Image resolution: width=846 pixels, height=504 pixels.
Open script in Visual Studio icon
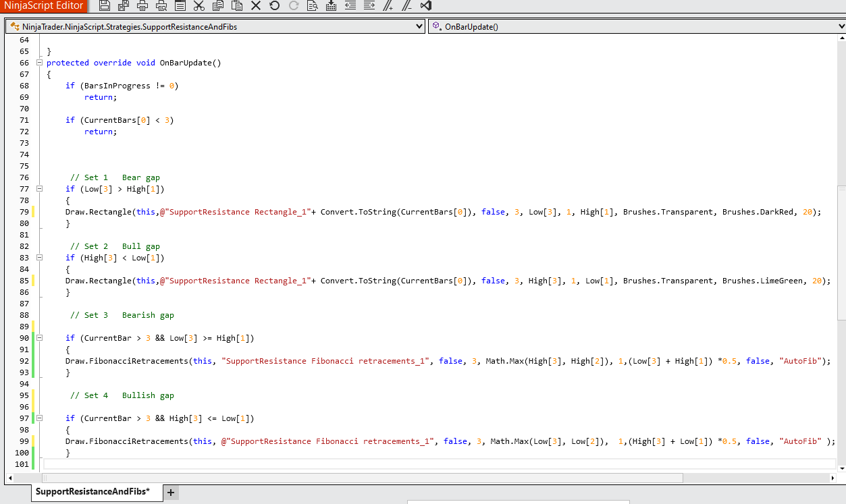(x=425, y=6)
